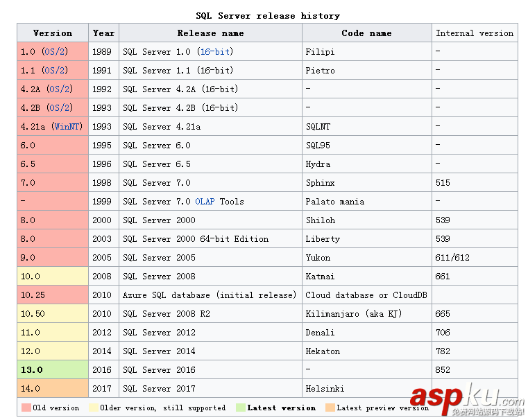The height and width of the screenshot is (420, 528).
Task: Click the yellow Older version legend swatch
Action: click(94, 408)
